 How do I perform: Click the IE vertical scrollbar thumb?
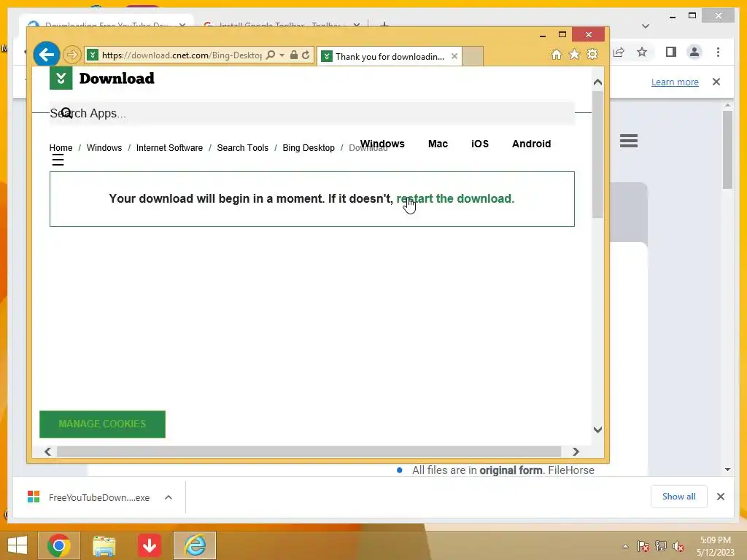598,155
